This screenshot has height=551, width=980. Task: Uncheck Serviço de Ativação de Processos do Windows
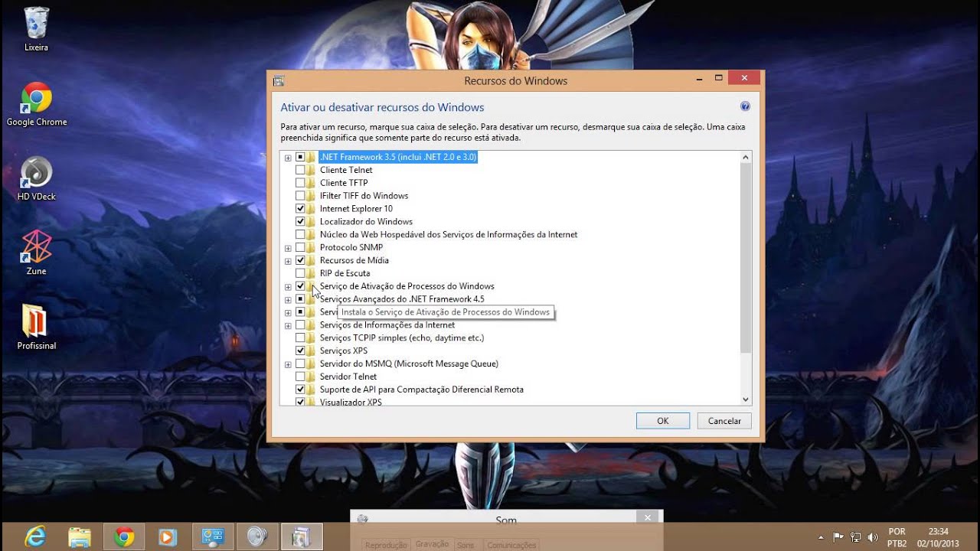[300, 286]
